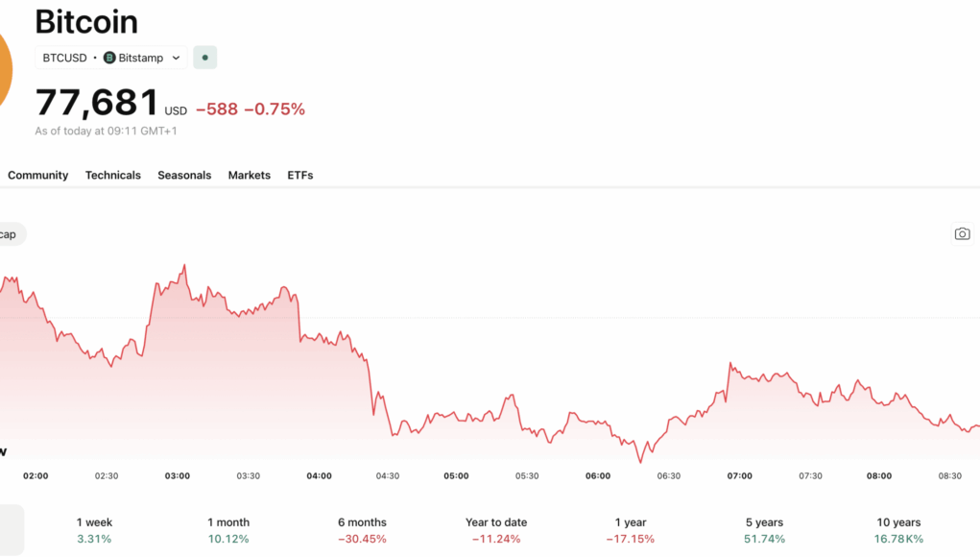Click the 07:00 time axis label
Viewport: 980px width, 557px height.
pos(739,475)
